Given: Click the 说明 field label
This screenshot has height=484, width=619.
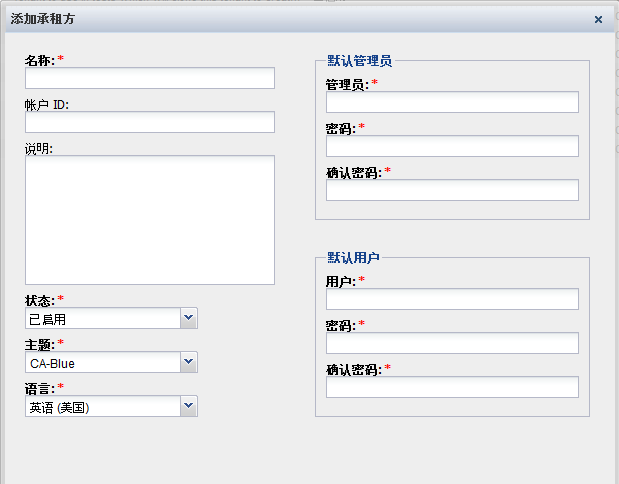Looking at the screenshot, I should coord(39,148).
